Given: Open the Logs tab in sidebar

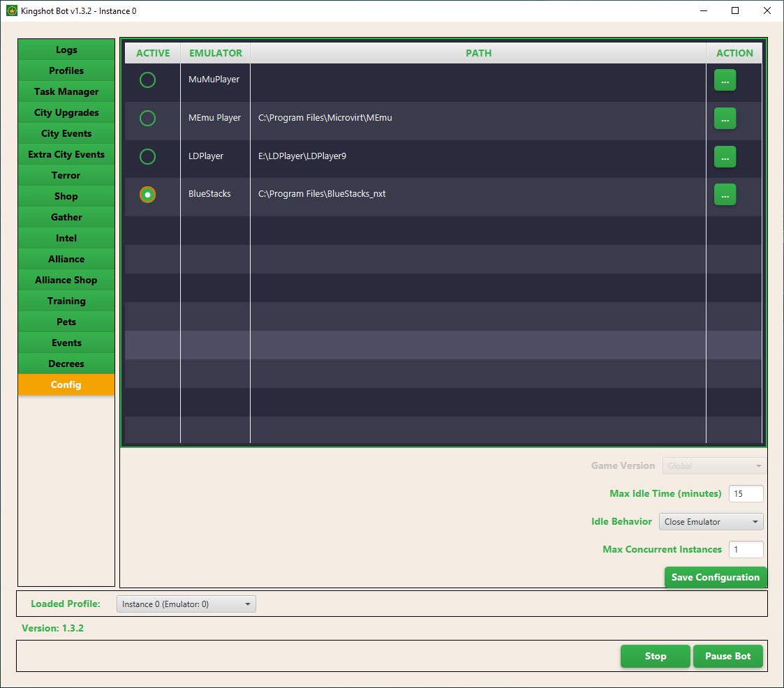Looking at the screenshot, I should [x=66, y=50].
